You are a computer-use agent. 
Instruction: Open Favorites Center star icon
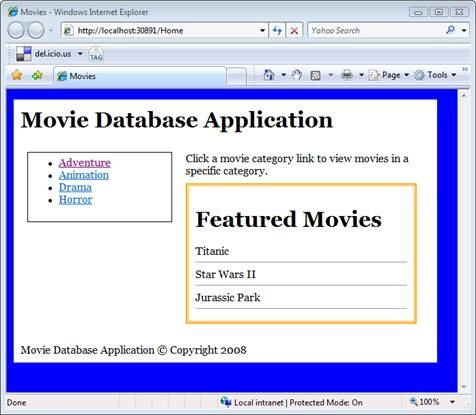click(x=17, y=75)
